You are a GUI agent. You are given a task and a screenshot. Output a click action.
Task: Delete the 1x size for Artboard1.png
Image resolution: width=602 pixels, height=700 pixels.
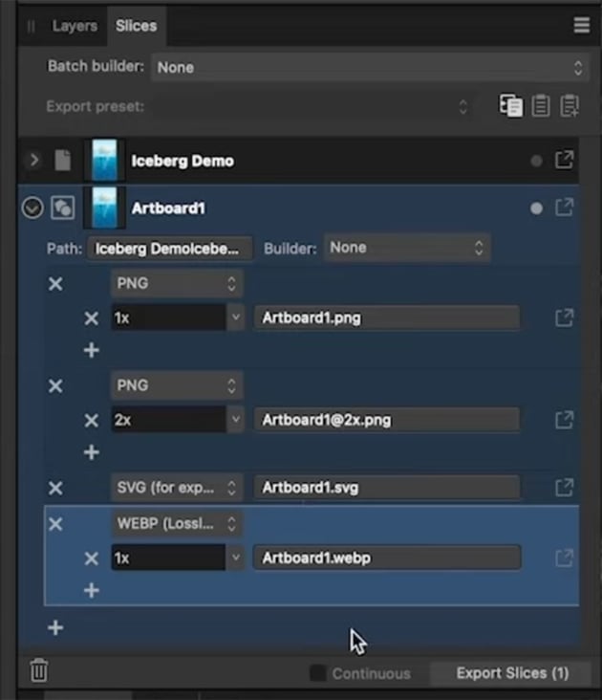coord(92,318)
